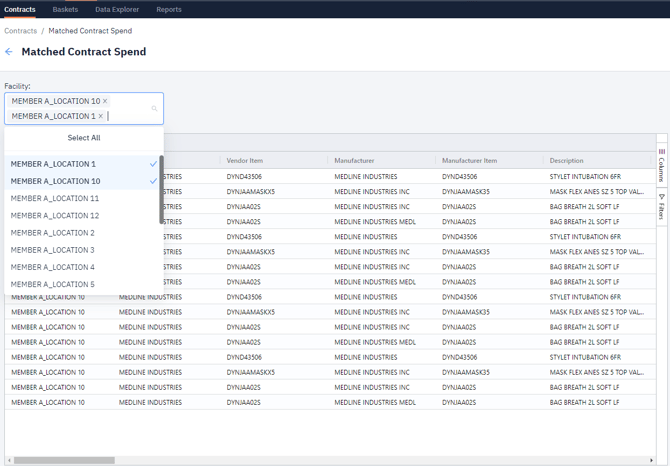Click Select All in the facility dropdown
This screenshot has width=670, height=466.
(83, 138)
